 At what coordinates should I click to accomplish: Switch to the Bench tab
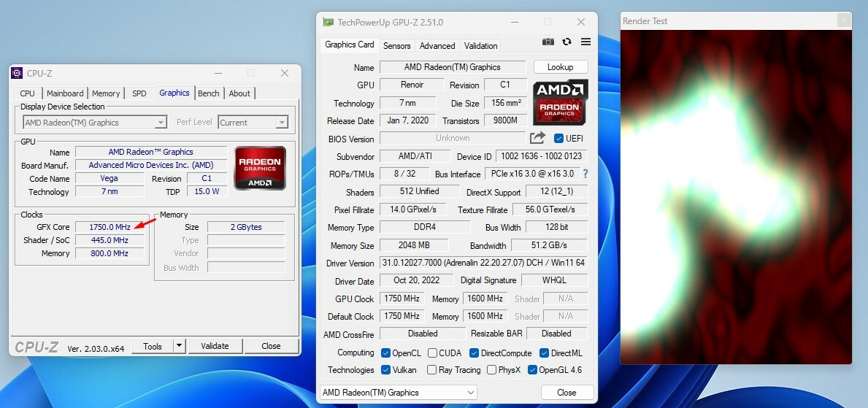tap(209, 93)
